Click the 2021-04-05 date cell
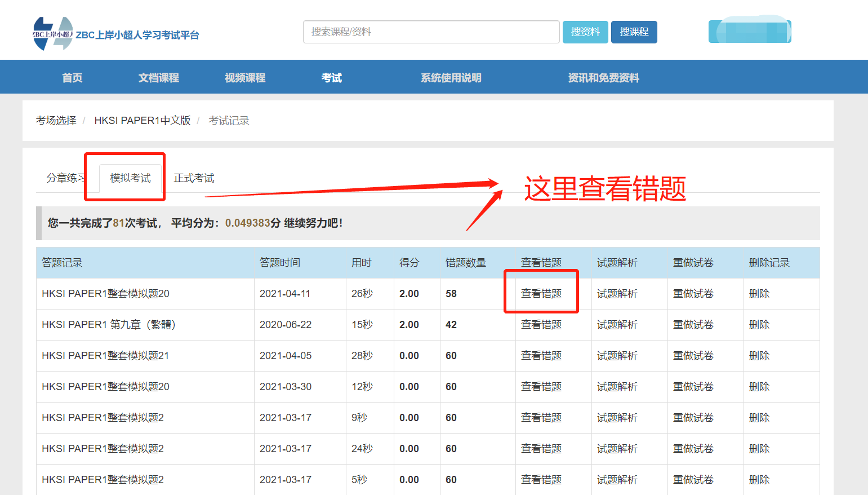Viewport: 868px width, 495px height. [286, 356]
